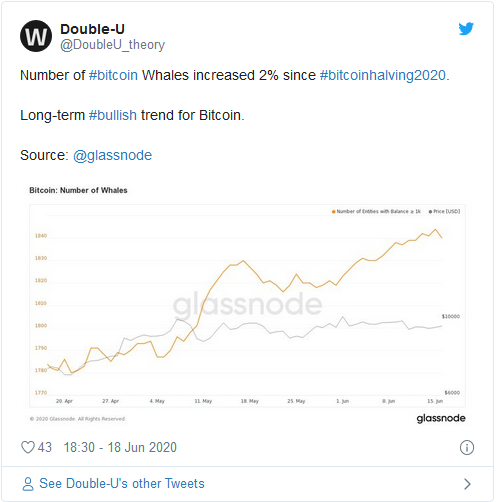Like the tweet with heart icon
Screen dimensions: 498x502
[28, 447]
